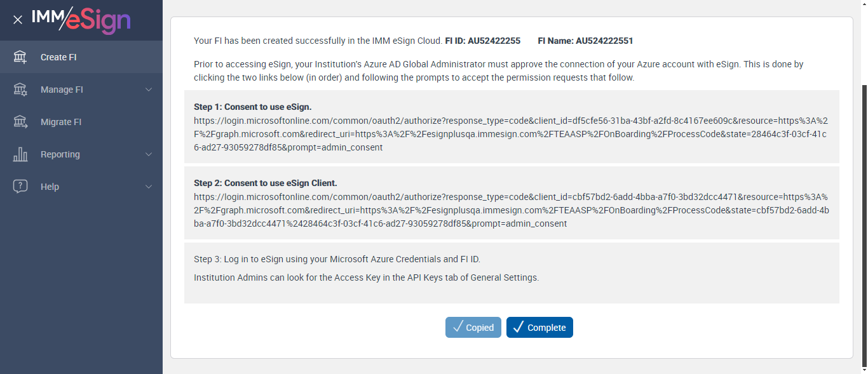Click the page vertical scrollbar
This screenshot has width=868, height=374.
[863, 222]
